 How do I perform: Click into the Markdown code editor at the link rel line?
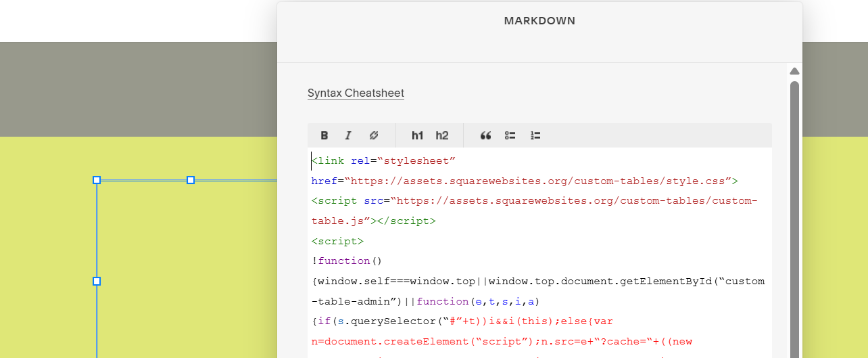(x=384, y=160)
